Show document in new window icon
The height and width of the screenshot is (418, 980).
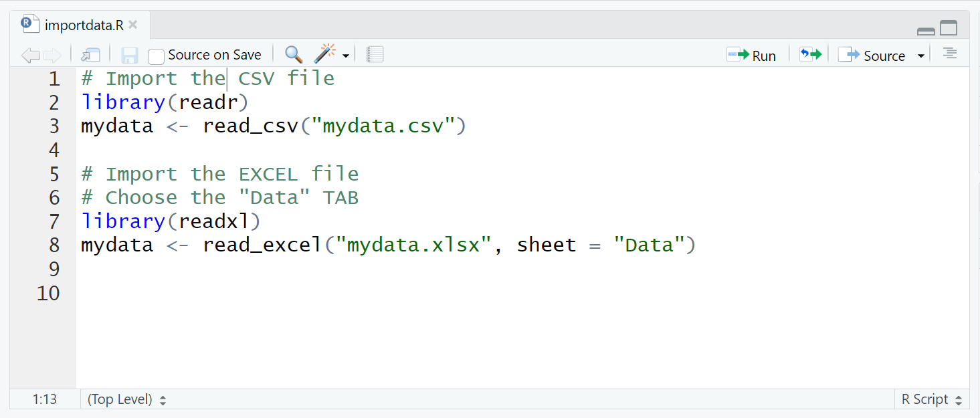point(90,56)
